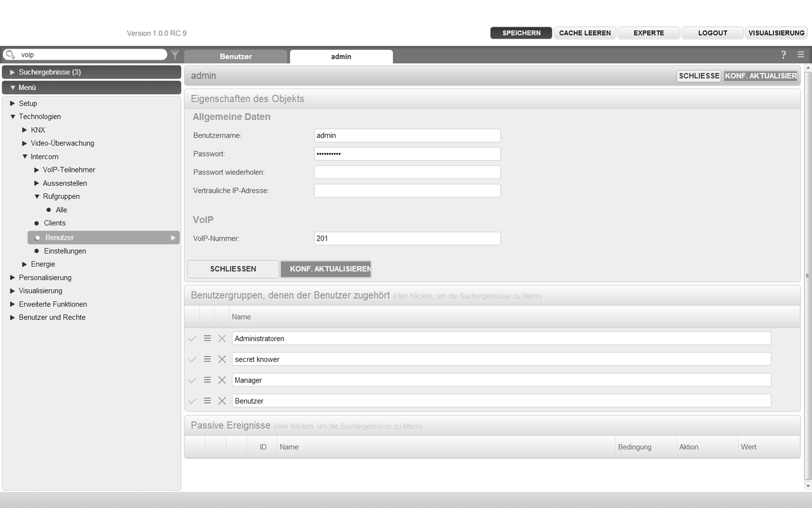Click the vertical scrollbar on the right
Viewport: 812px width, 508px height.
tap(807, 276)
